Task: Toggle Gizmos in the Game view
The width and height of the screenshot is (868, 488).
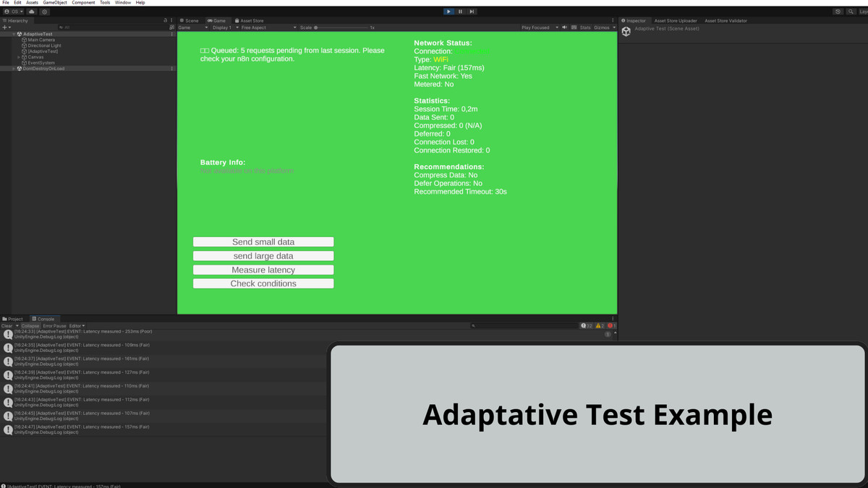Action: click(x=601, y=27)
